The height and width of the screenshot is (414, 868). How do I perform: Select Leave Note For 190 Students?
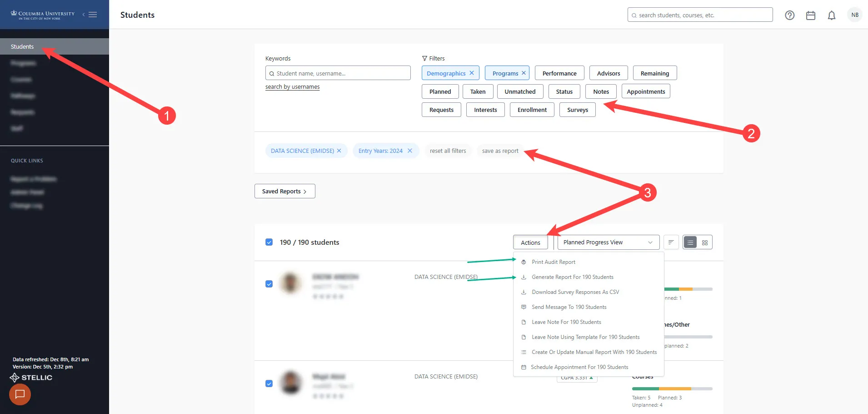pos(589,322)
